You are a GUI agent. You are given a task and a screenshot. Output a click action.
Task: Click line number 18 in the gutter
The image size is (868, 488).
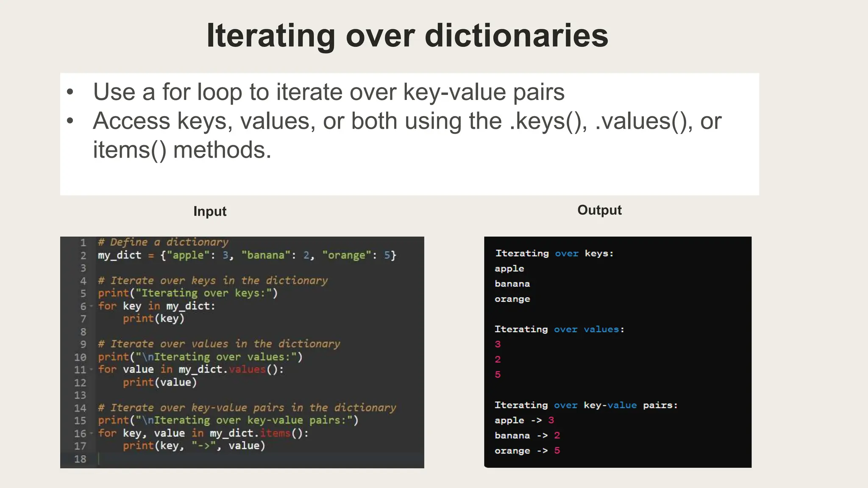(x=80, y=459)
